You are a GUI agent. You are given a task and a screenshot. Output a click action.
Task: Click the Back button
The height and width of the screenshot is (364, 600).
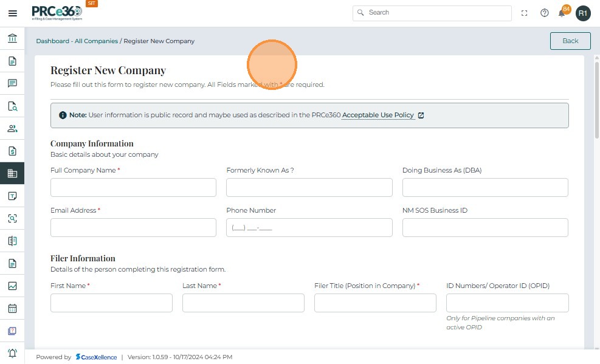(x=570, y=41)
